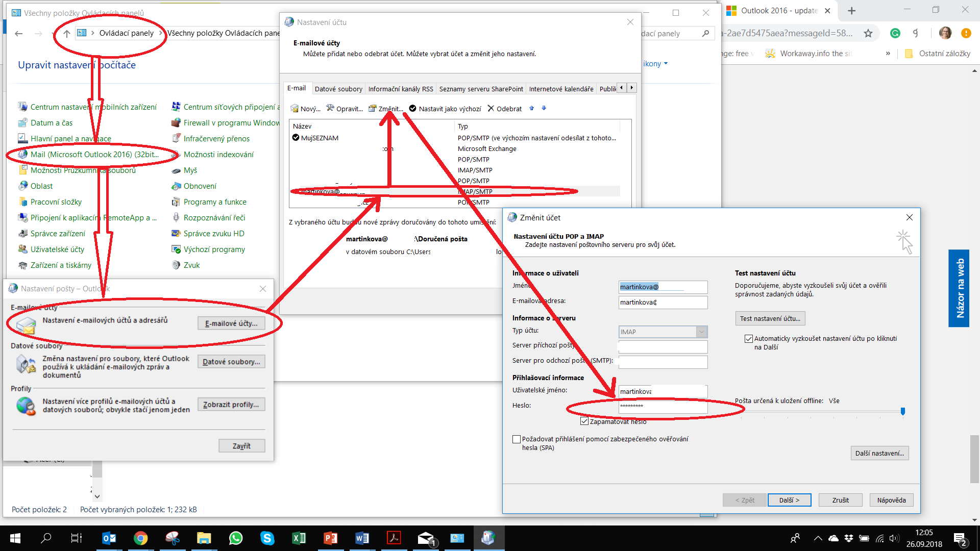Open Výchozí programy item
Image resolution: width=980 pixels, height=551 pixels.
tap(209, 249)
